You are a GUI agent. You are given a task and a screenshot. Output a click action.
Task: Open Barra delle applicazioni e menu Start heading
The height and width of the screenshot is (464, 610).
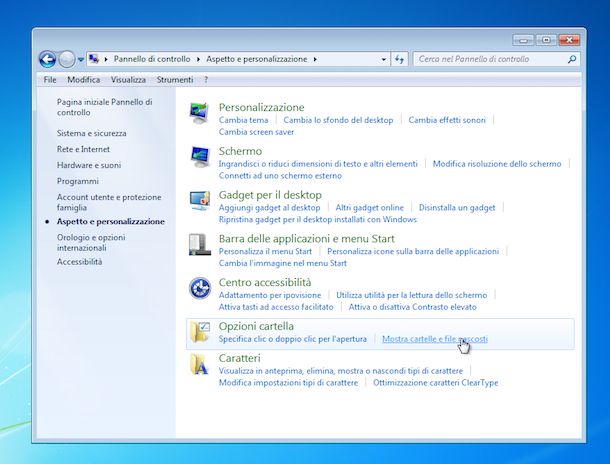click(307, 238)
